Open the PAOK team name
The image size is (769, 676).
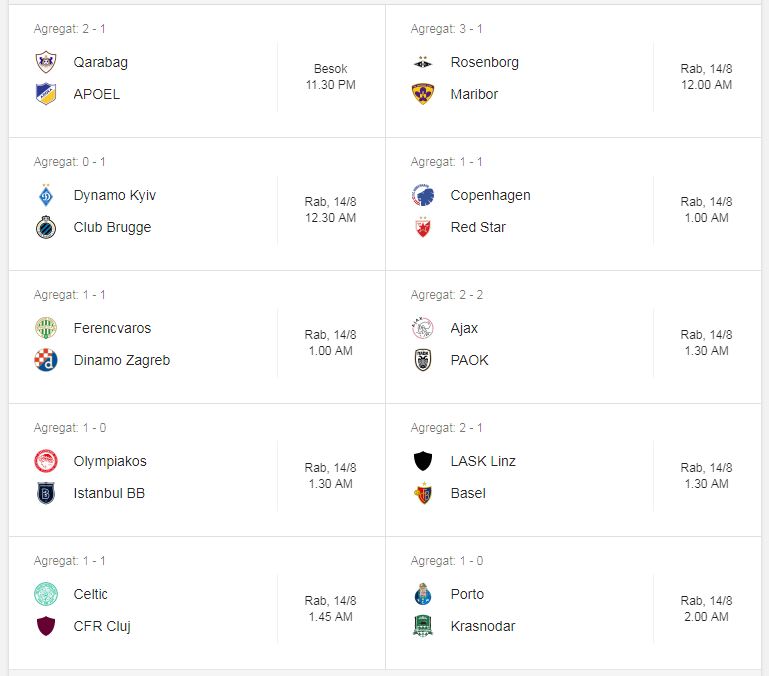(469, 360)
